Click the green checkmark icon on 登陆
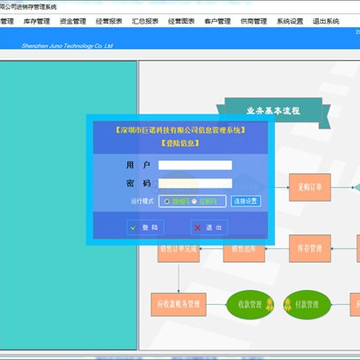This screenshot has width=360, height=360. (x=134, y=228)
